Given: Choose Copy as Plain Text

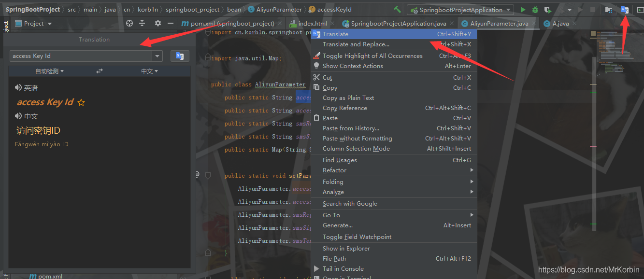Looking at the screenshot, I should tap(394, 98).
